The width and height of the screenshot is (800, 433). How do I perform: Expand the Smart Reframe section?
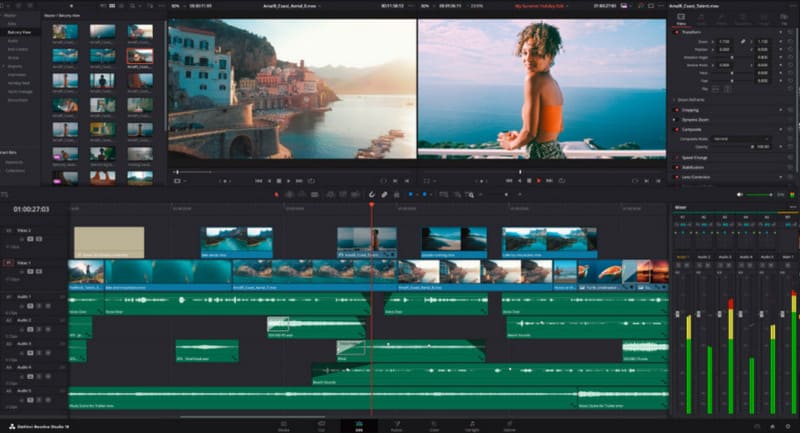(x=691, y=100)
